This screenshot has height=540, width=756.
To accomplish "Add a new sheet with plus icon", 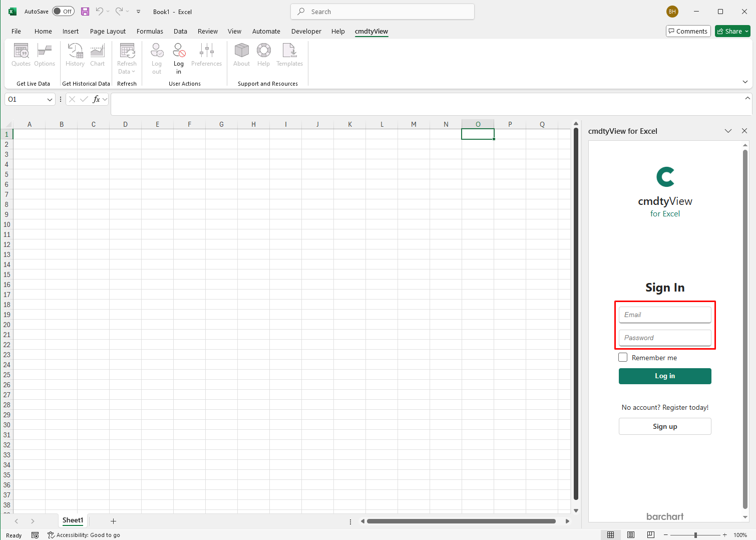I will coord(113,521).
